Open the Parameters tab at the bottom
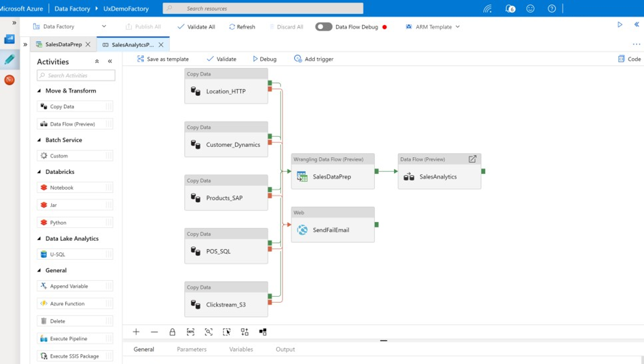644x364 pixels. [x=191, y=349]
